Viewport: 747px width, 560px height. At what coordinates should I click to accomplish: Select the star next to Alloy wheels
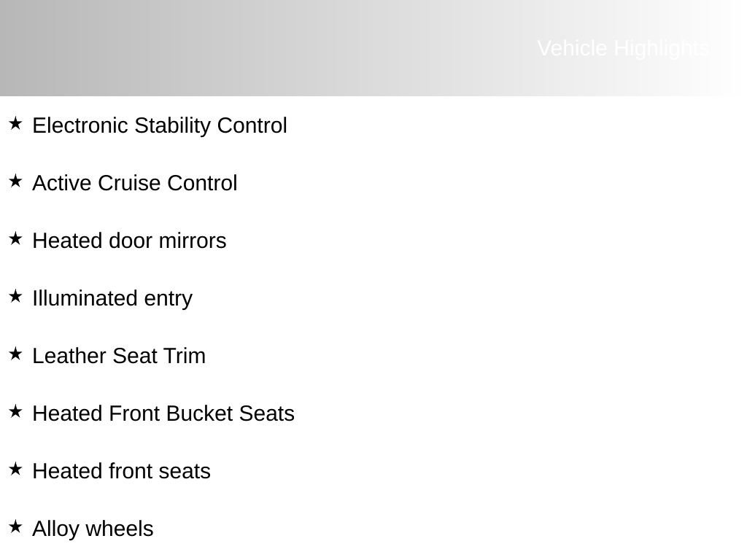15,526
